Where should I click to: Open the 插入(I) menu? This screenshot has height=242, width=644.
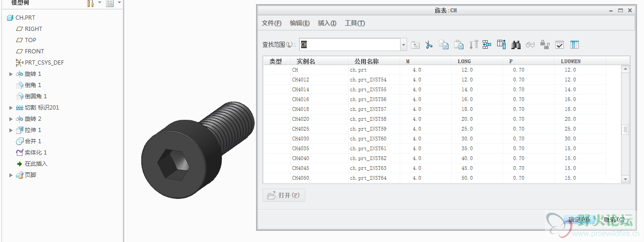coord(327,23)
